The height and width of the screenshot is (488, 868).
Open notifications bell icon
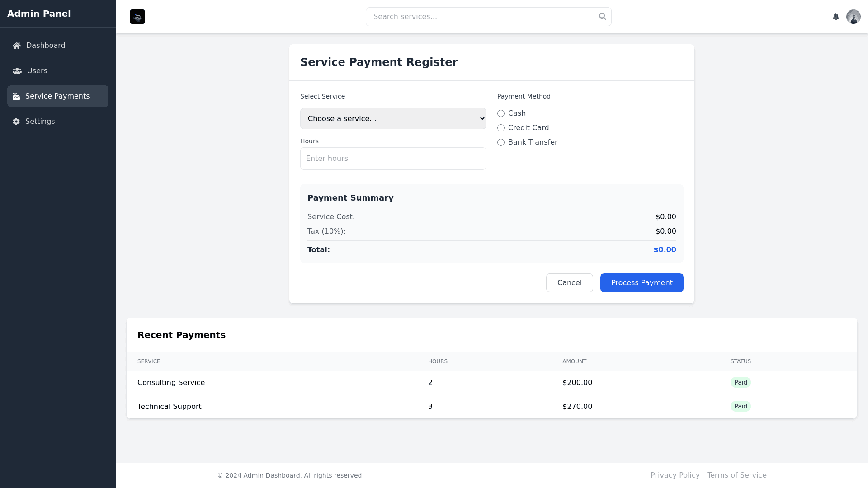click(x=836, y=17)
